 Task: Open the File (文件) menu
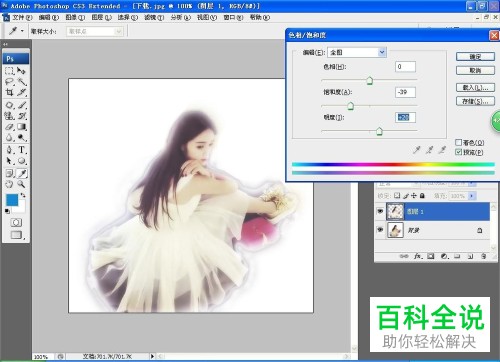[x=22, y=17]
